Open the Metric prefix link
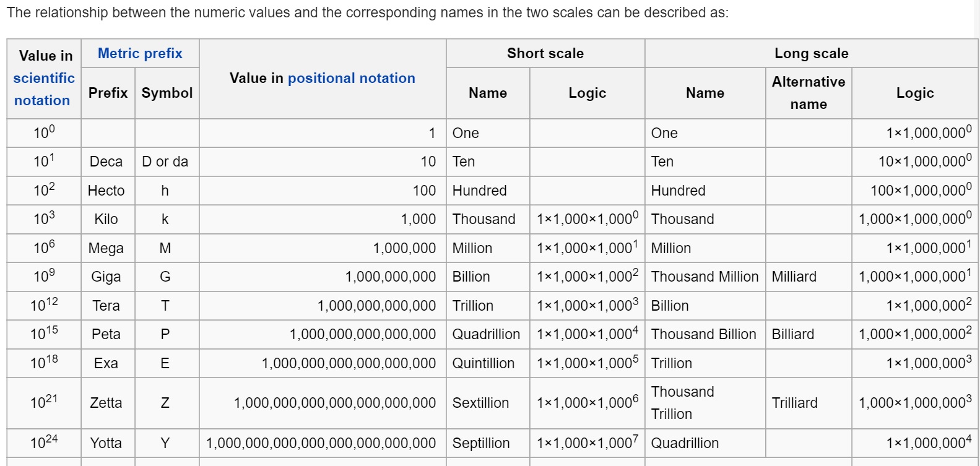The width and height of the screenshot is (980, 466). [x=140, y=53]
